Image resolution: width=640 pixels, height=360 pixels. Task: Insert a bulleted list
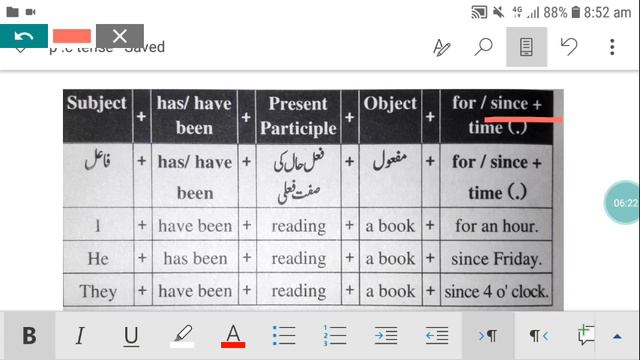point(284,336)
